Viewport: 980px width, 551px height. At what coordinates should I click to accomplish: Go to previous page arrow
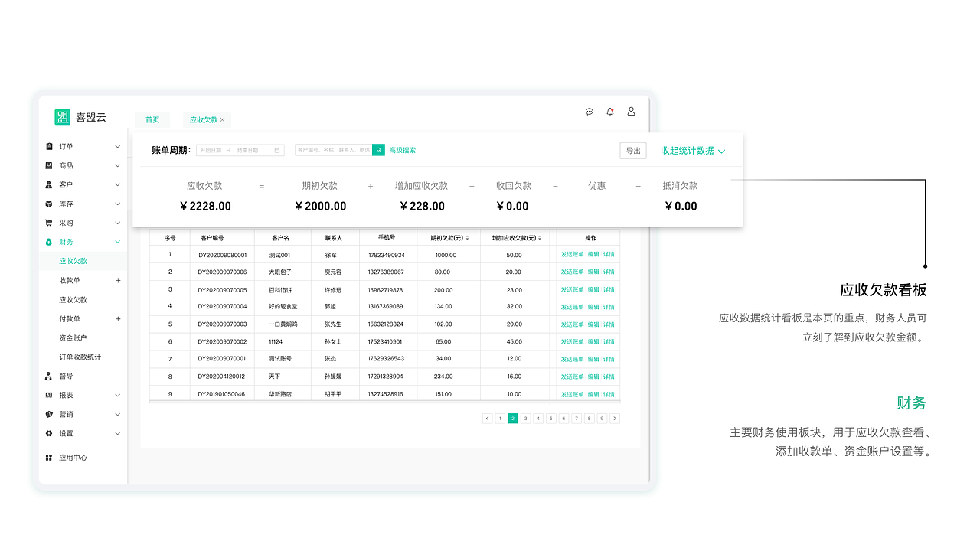pos(488,419)
